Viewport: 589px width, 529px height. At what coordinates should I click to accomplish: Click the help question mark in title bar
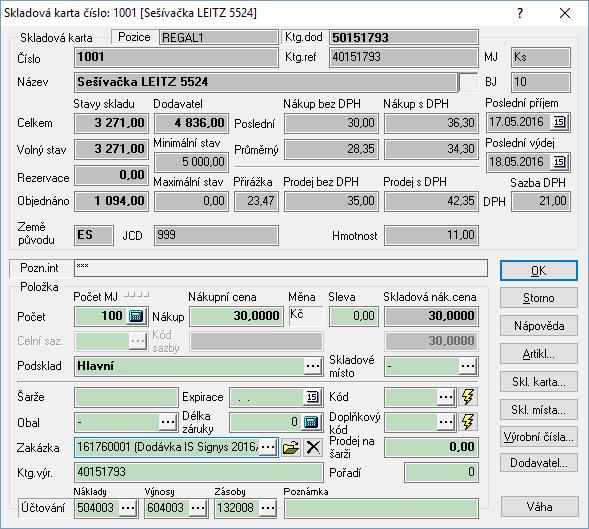(520, 14)
